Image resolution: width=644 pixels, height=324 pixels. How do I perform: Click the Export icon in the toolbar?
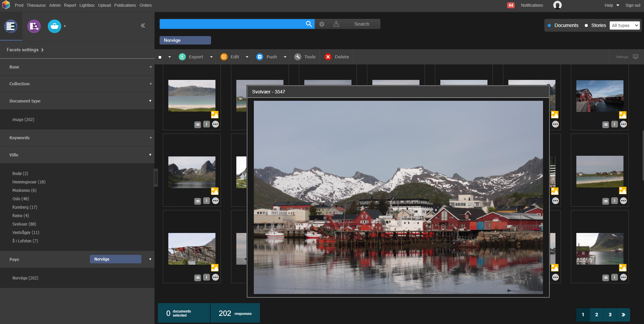click(x=182, y=57)
